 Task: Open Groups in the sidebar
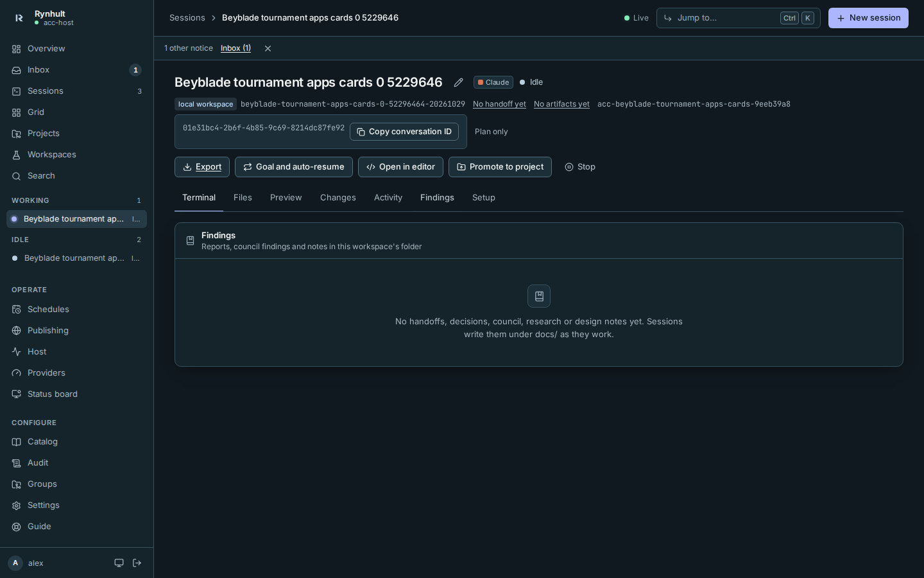tap(76, 484)
